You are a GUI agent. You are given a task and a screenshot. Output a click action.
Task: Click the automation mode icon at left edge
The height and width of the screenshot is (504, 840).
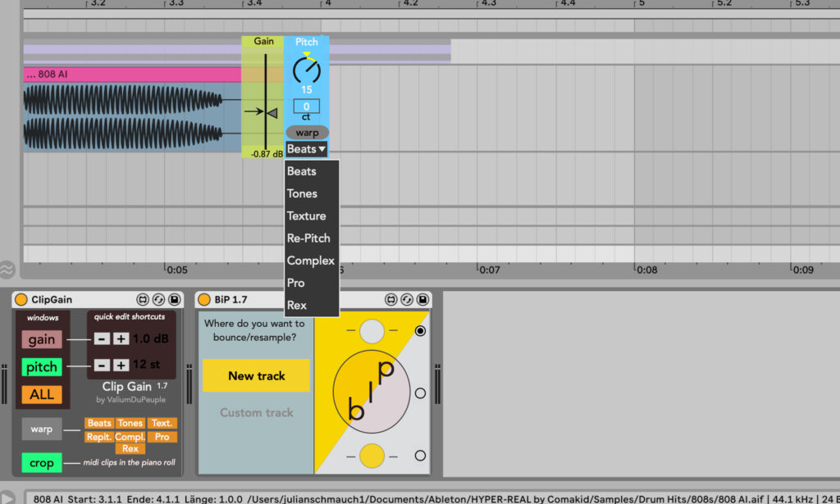click(7, 270)
